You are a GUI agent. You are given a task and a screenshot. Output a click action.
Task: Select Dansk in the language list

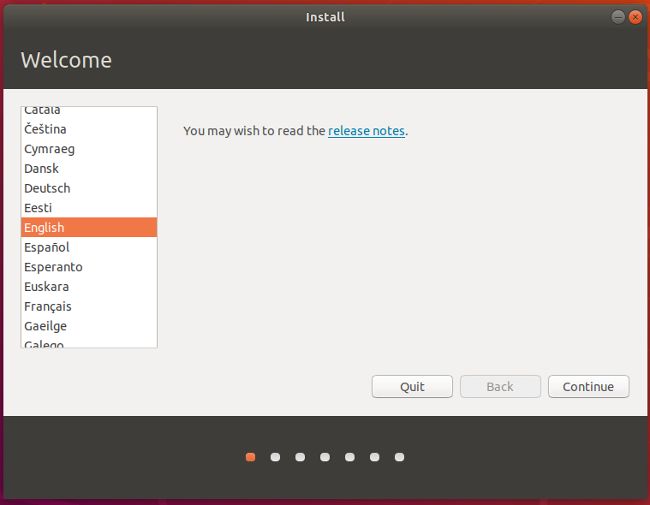tap(89, 168)
